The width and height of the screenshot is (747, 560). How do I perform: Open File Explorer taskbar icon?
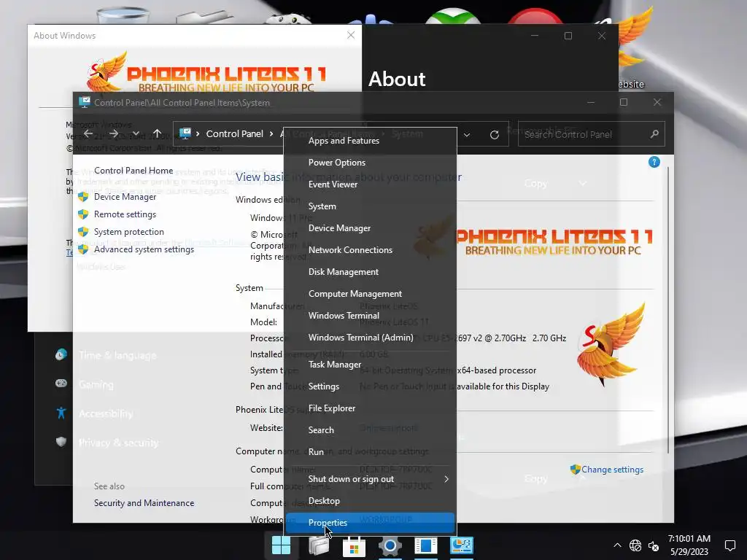(x=318, y=545)
